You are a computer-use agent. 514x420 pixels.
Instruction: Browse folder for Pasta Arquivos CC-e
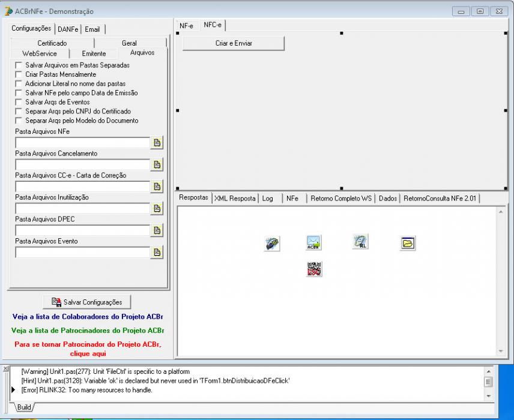[x=157, y=187]
